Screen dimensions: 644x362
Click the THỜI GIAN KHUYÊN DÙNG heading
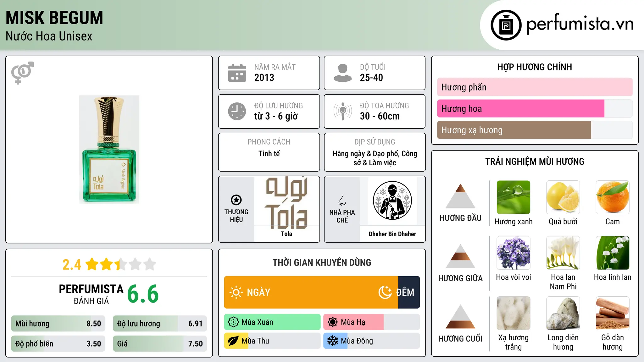coord(322,262)
